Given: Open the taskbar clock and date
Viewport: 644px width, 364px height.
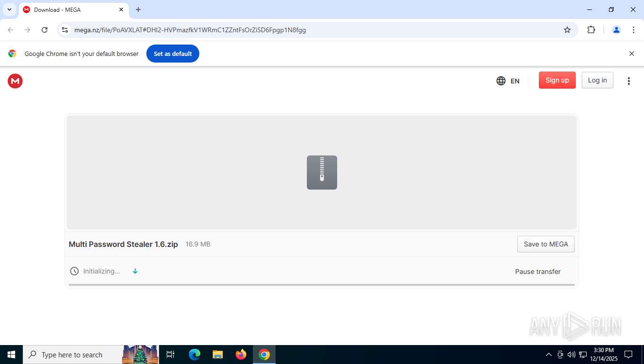Looking at the screenshot, I should tap(604, 355).
